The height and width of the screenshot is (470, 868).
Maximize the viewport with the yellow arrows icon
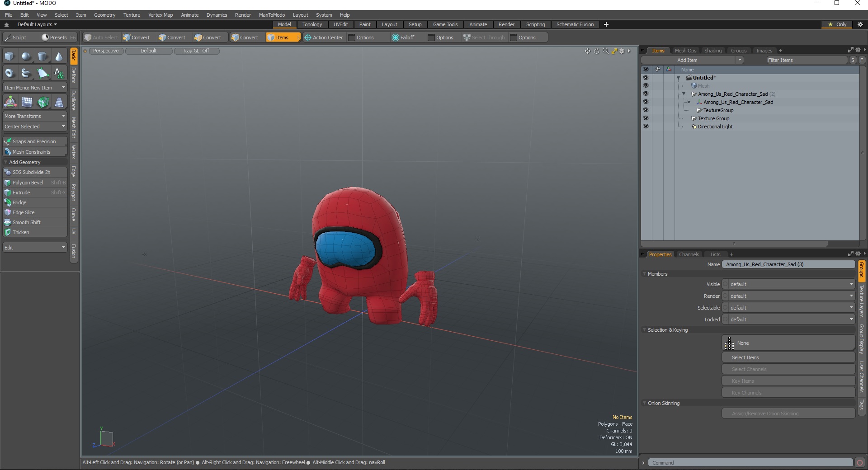tap(614, 51)
